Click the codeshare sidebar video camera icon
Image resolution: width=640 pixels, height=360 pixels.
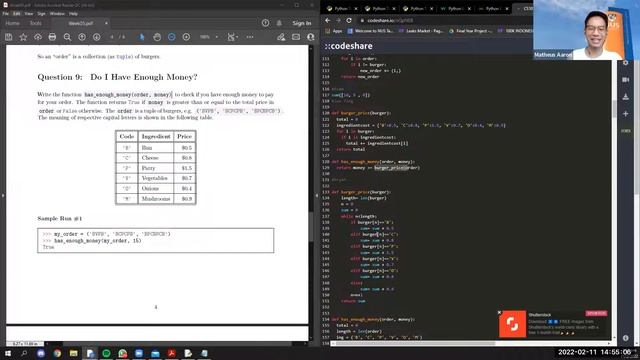(x=626, y=80)
